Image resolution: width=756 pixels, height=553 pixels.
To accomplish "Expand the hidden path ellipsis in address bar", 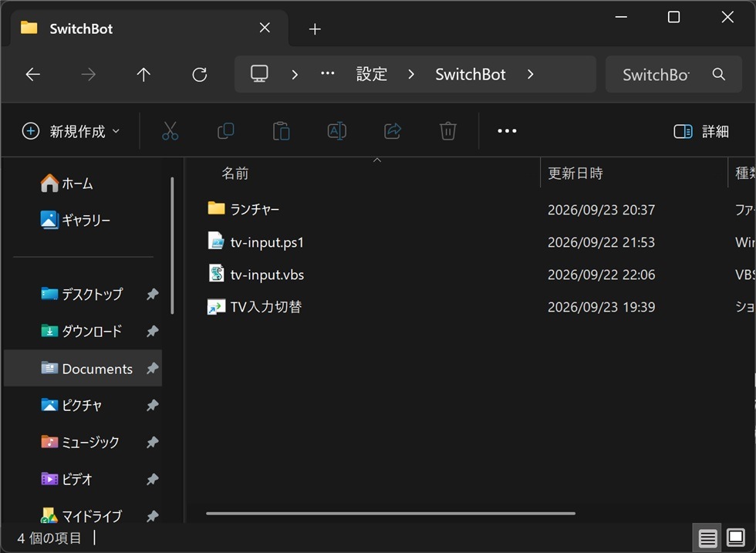I will (x=328, y=74).
